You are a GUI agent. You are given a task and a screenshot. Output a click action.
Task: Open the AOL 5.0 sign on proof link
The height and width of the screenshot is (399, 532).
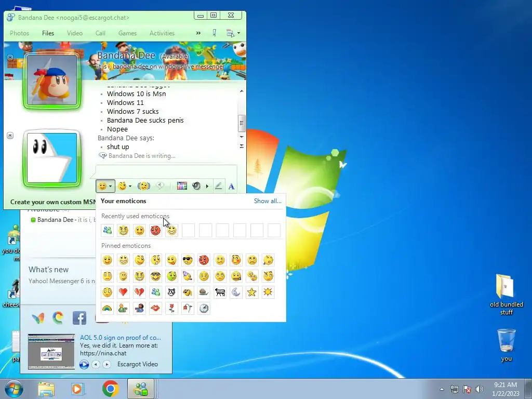pyautogui.click(x=121, y=338)
